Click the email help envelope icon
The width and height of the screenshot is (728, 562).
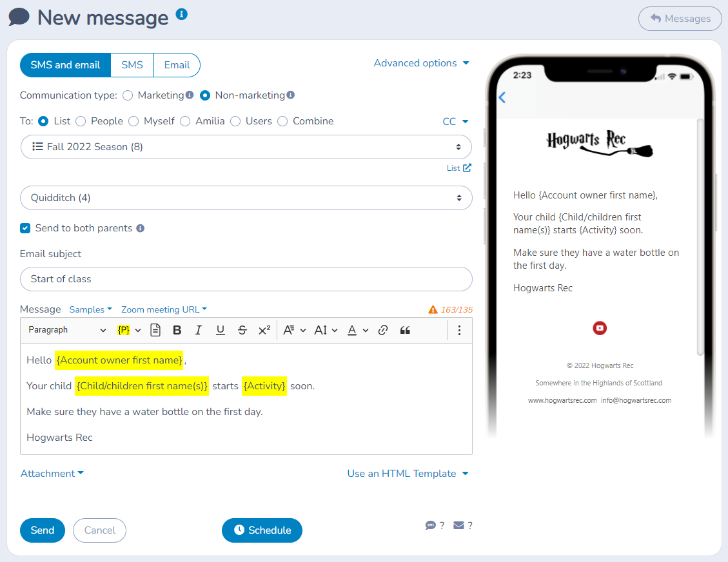coord(458,525)
